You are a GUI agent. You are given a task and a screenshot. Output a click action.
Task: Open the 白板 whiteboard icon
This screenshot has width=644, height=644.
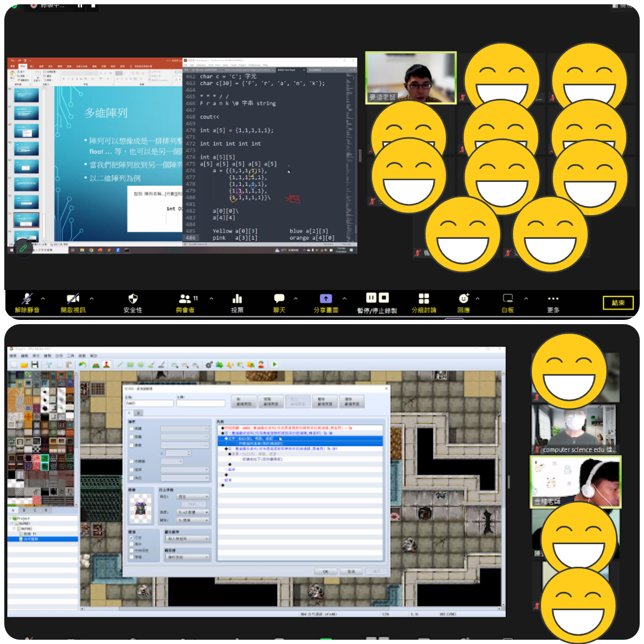(508, 299)
